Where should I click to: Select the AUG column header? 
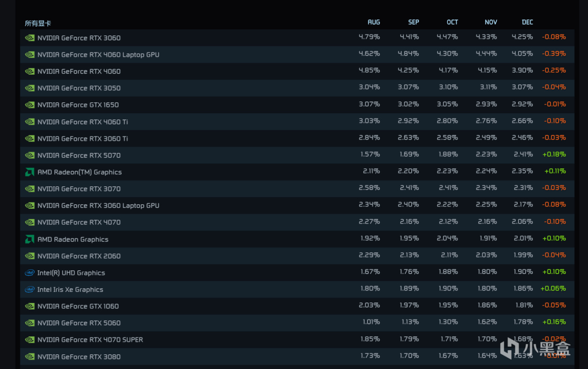[x=373, y=22]
